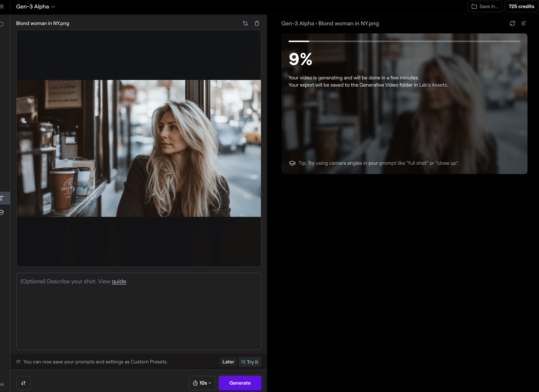Open the prompt guide link
Image resolution: width=539 pixels, height=392 pixels.
(x=119, y=281)
